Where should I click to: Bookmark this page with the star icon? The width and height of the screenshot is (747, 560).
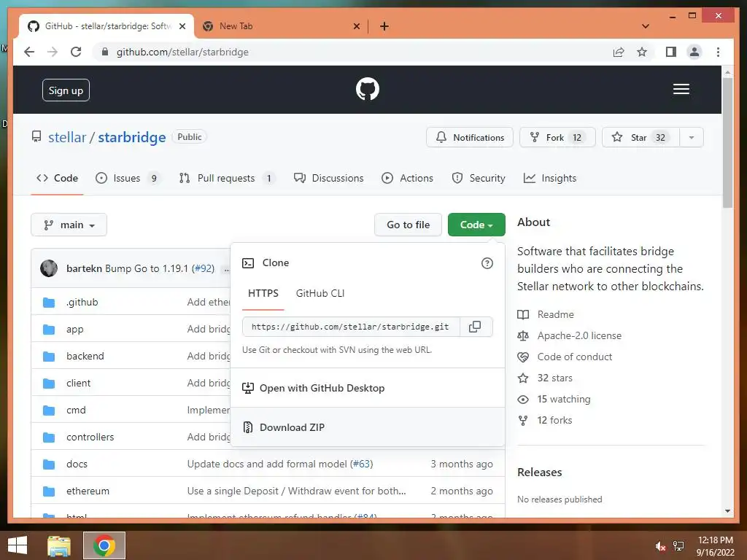(x=642, y=52)
